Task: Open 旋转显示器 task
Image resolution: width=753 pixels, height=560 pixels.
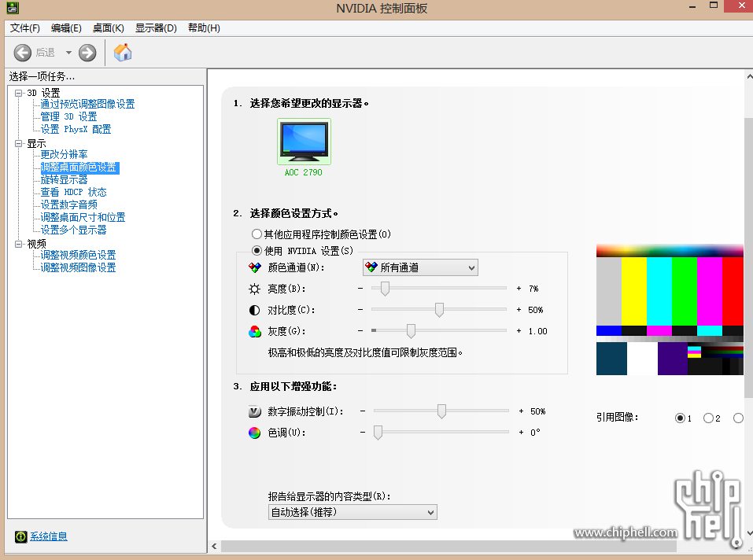Action: coord(64,179)
